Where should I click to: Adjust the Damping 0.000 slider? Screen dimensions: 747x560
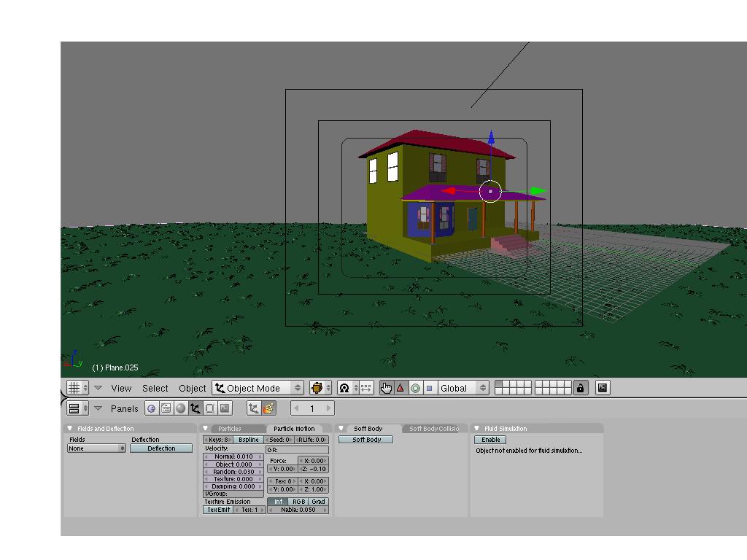coord(233,486)
